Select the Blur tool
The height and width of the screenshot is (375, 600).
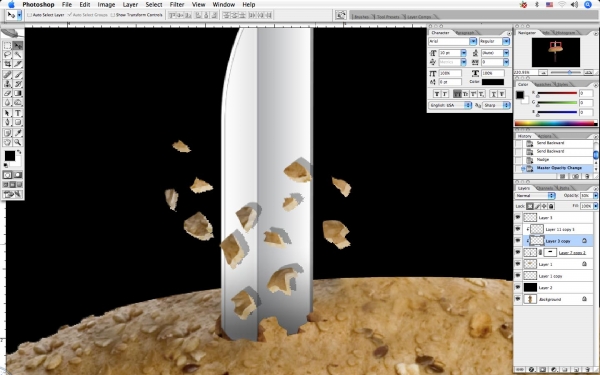pos(8,102)
